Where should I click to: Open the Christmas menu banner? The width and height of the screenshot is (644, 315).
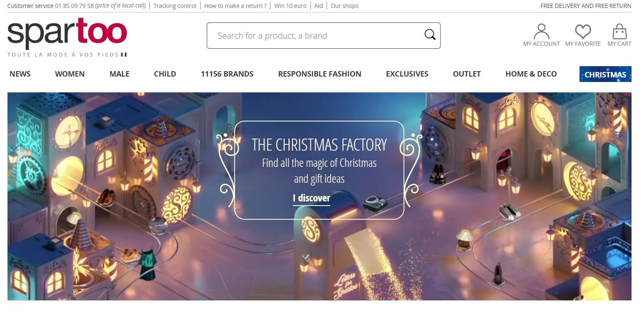605,74
